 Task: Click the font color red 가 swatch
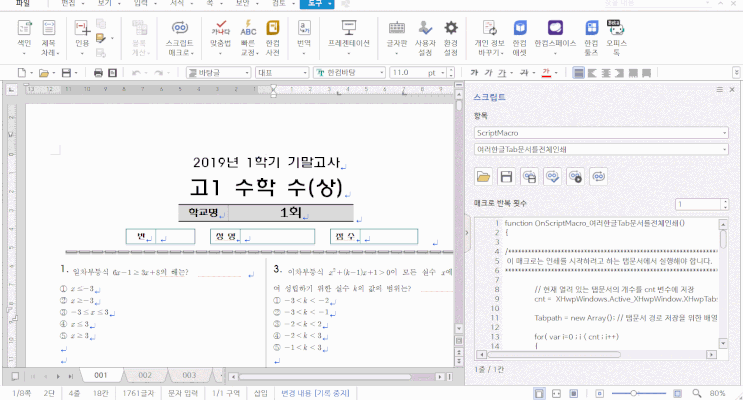point(546,73)
